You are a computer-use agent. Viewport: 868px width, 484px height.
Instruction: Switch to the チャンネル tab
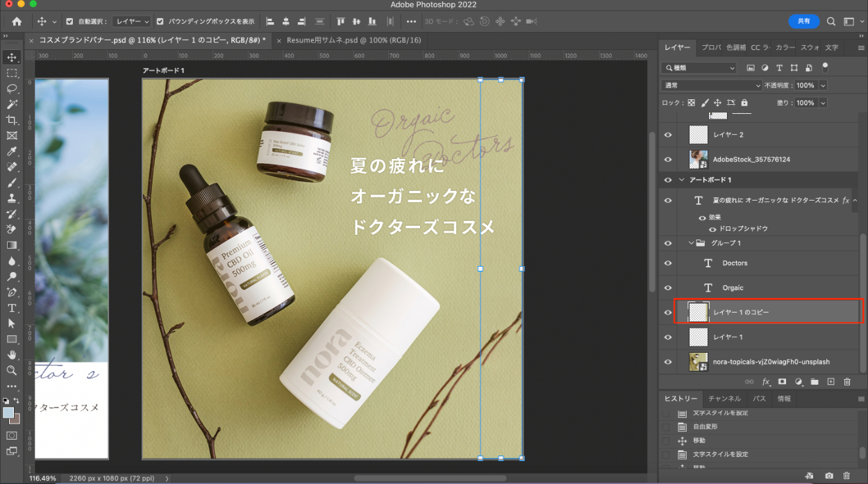(x=724, y=399)
